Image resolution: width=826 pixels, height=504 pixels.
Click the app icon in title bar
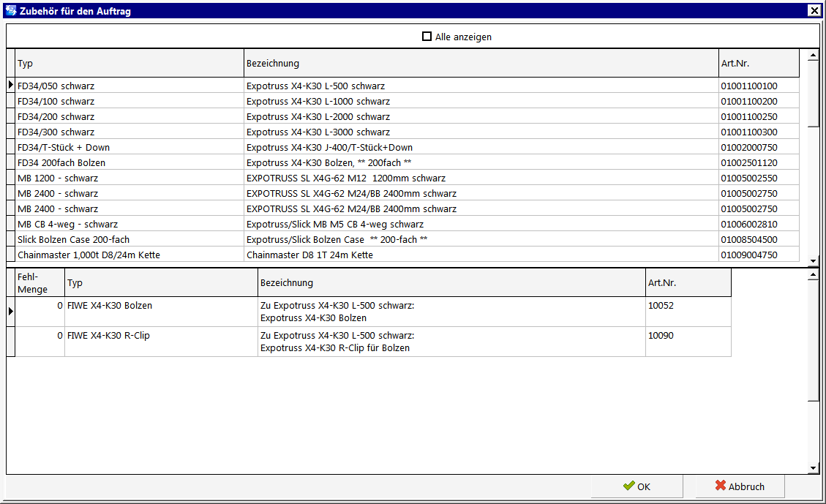click(10, 10)
